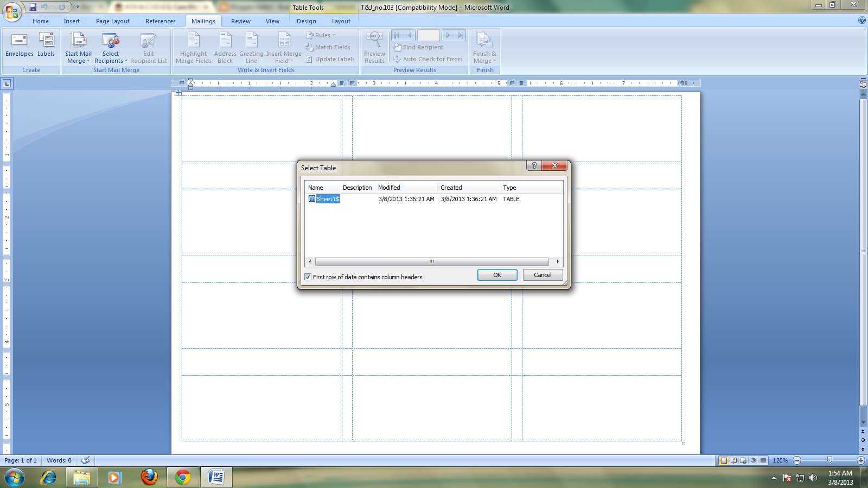The width and height of the screenshot is (868, 488).
Task: Click Update Labels
Action: [x=330, y=59]
